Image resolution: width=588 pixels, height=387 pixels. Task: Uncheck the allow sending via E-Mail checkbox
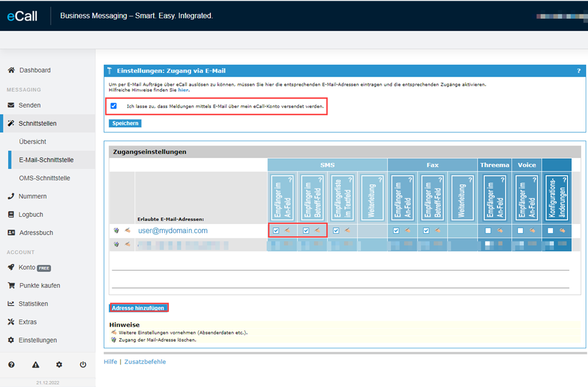pyautogui.click(x=113, y=106)
